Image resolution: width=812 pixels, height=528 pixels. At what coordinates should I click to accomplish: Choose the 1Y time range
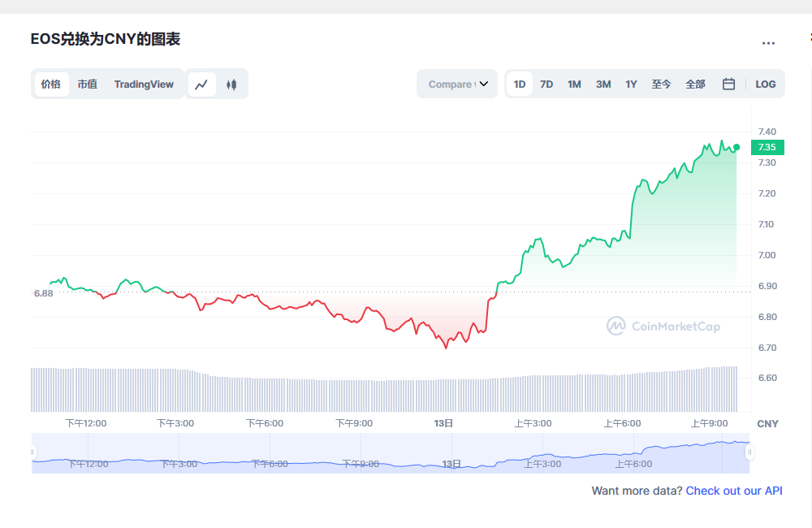pyautogui.click(x=631, y=84)
